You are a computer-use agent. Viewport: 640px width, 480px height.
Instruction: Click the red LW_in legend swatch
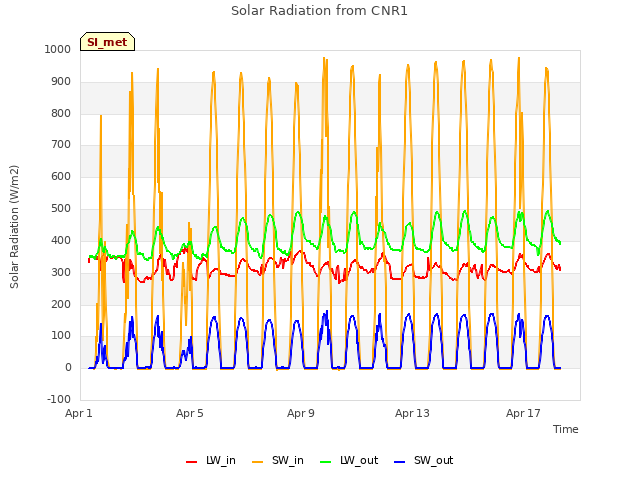191,462
